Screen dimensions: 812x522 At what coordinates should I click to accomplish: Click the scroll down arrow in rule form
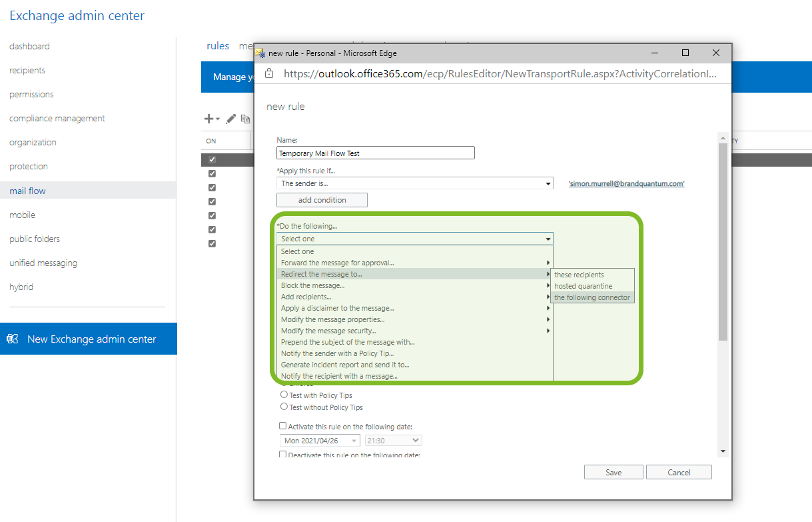[723, 451]
